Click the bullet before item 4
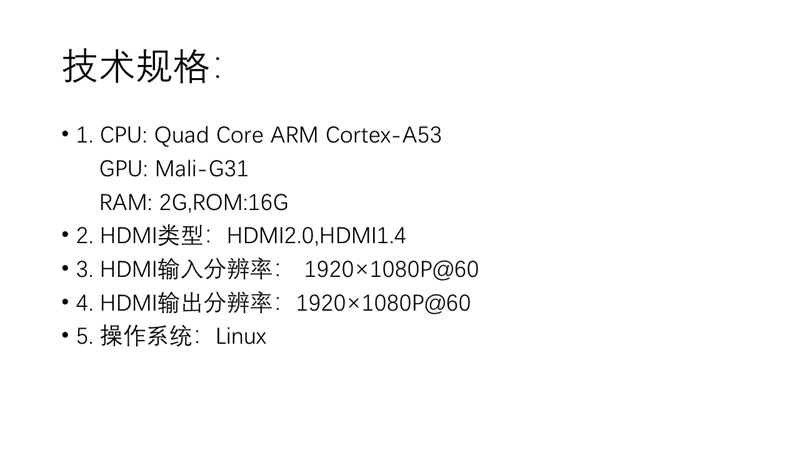 [x=65, y=303]
